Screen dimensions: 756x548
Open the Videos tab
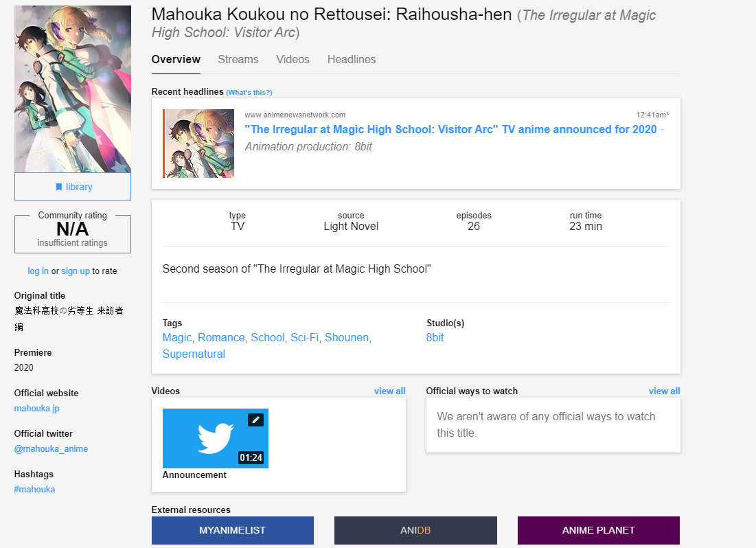[293, 60]
